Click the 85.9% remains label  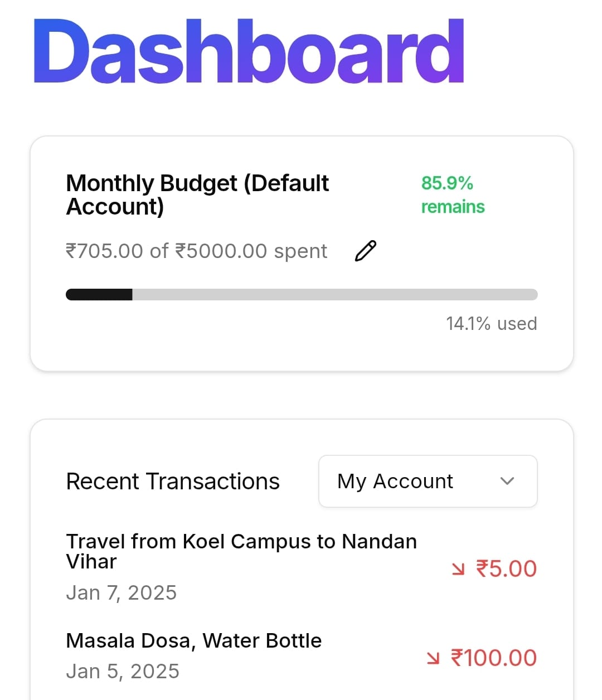tap(452, 195)
